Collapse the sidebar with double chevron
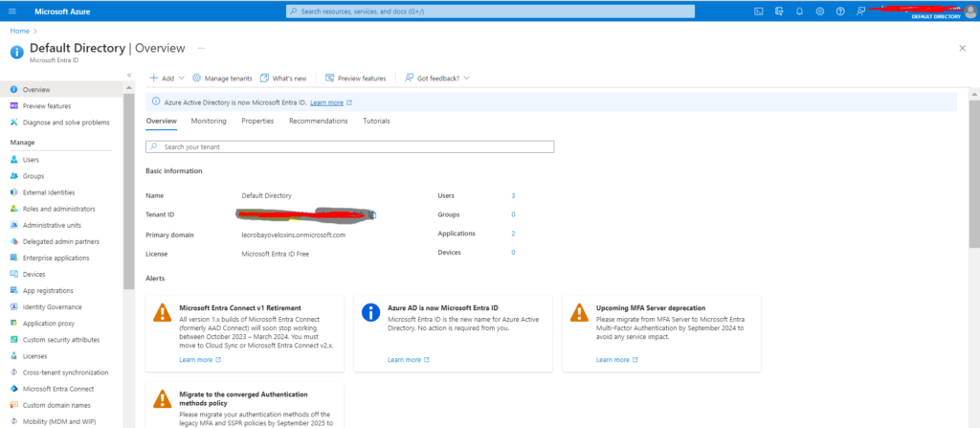980x428 pixels. pos(129,75)
